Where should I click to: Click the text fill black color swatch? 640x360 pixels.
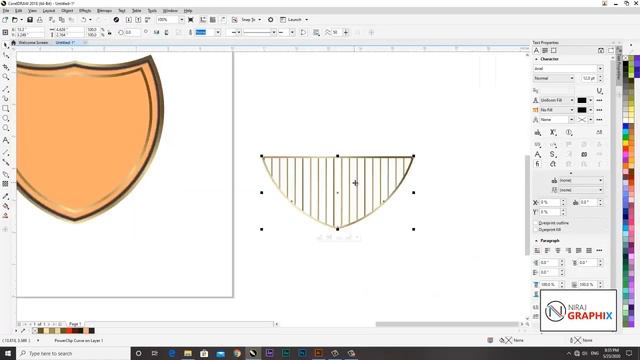click(x=582, y=100)
